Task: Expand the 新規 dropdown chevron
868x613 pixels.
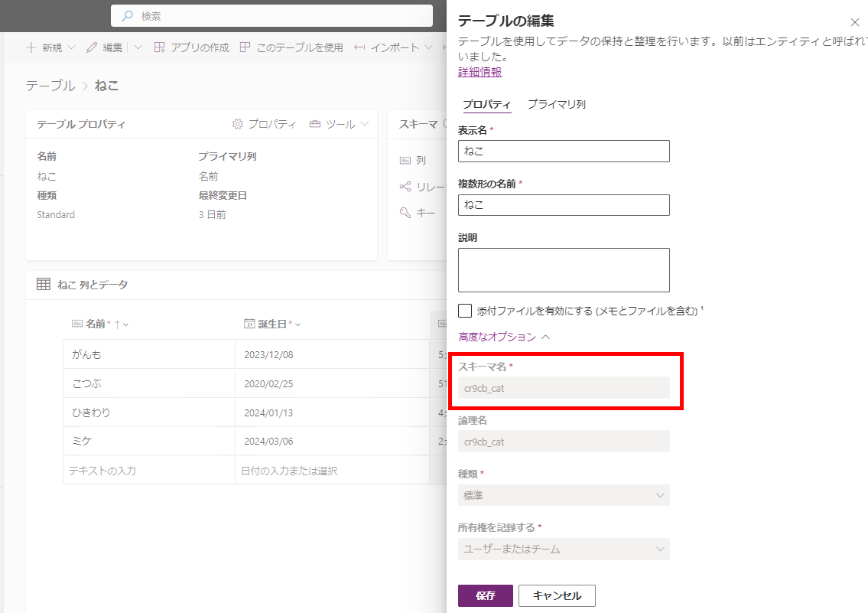Action: coord(72,47)
